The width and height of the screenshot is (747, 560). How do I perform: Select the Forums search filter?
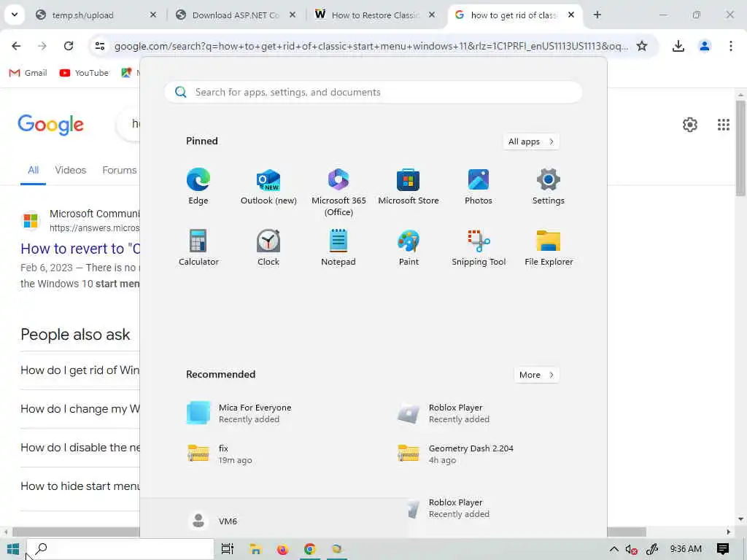click(119, 170)
